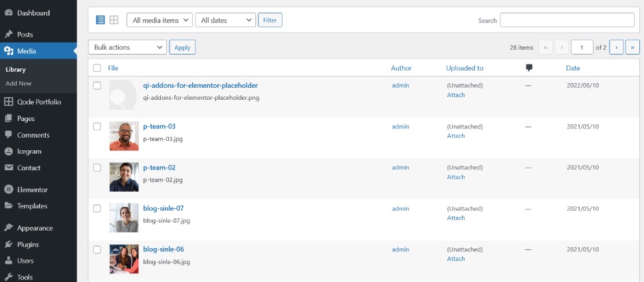Focus the Search media input field
The image size is (644, 282).
coord(567,20)
